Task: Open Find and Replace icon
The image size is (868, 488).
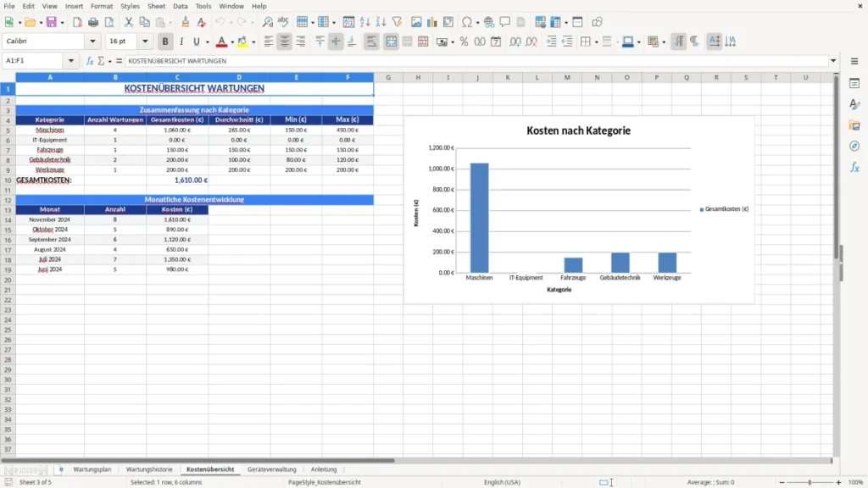Action: [267, 22]
